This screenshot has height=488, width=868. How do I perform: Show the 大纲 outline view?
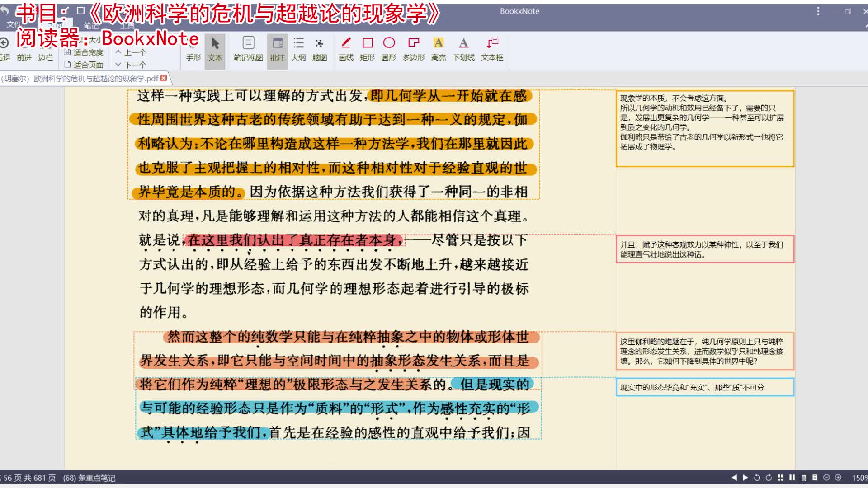298,50
